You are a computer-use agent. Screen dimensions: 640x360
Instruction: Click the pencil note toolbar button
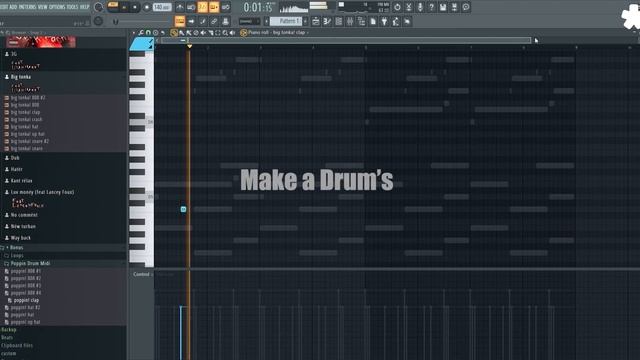(x=202, y=21)
